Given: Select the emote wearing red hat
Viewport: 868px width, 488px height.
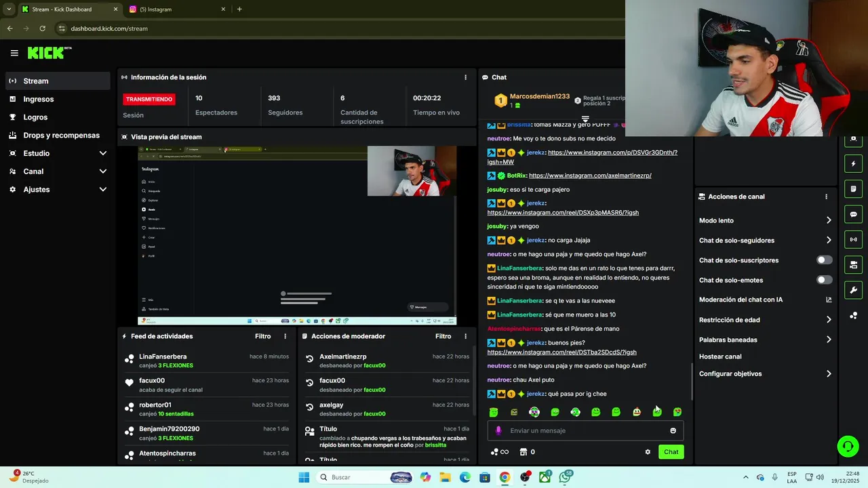Looking at the screenshot, I should click(637, 412).
